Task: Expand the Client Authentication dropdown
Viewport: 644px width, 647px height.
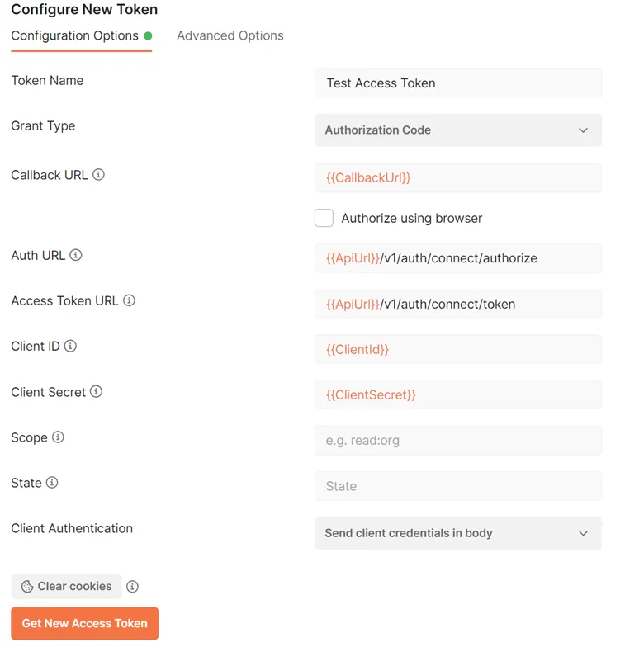Action: coord(457,533)
